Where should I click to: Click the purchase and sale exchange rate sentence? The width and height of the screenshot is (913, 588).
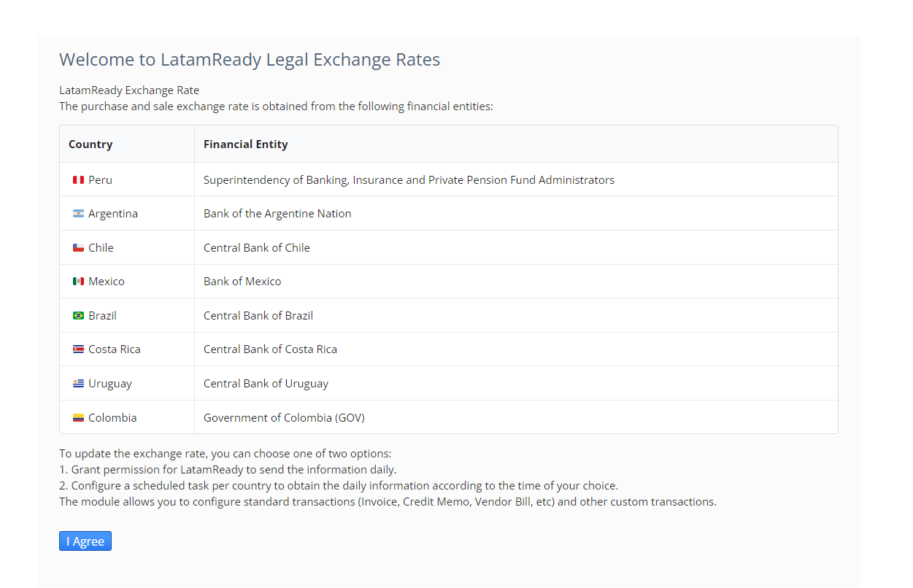(x=277, y=107)
